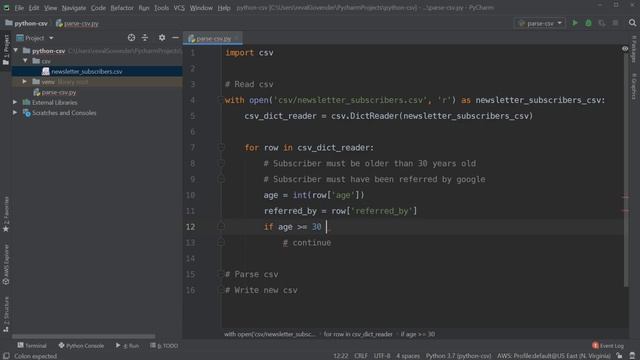Open the run configuration parse-csv dropdown
This screenshot has height=360, width=640.
(x=540, y=23)
